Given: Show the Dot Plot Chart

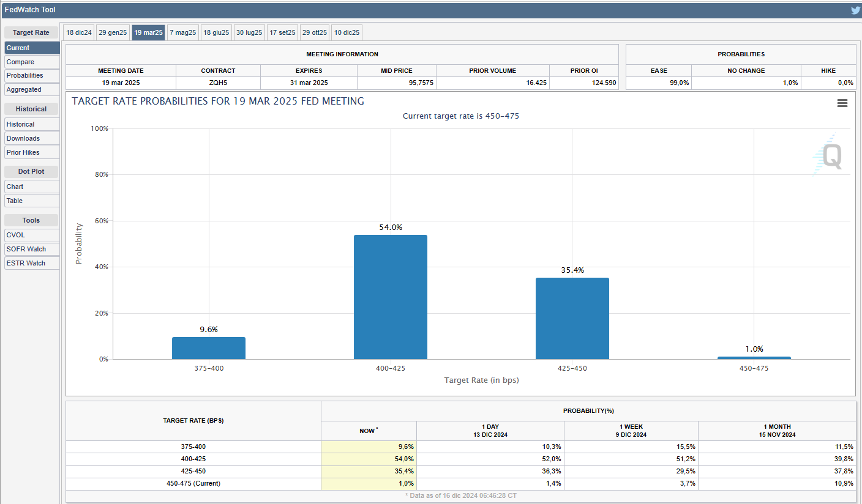Looking at the screenshot, I should pyautogui.click(x=32, y=187).
